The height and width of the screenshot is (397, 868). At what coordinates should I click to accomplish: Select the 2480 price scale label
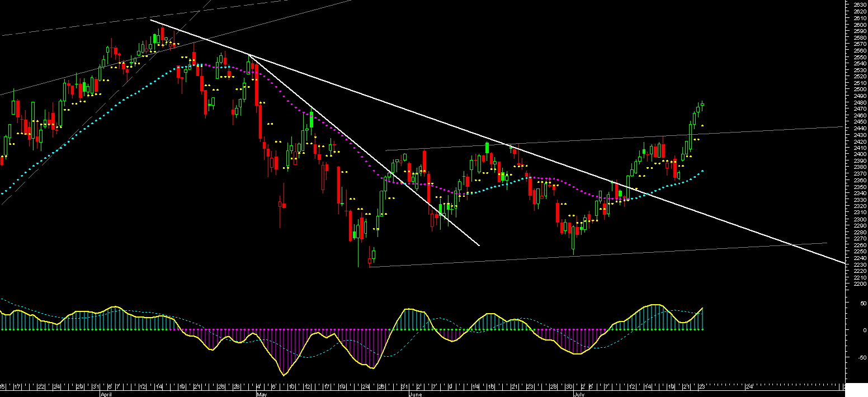click(860, 103)
